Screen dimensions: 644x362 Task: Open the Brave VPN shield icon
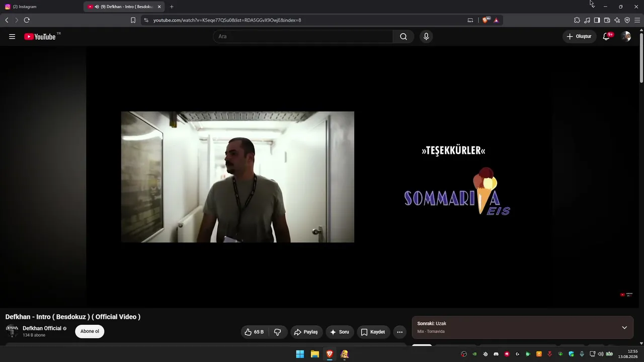click(x=627, y=20)
